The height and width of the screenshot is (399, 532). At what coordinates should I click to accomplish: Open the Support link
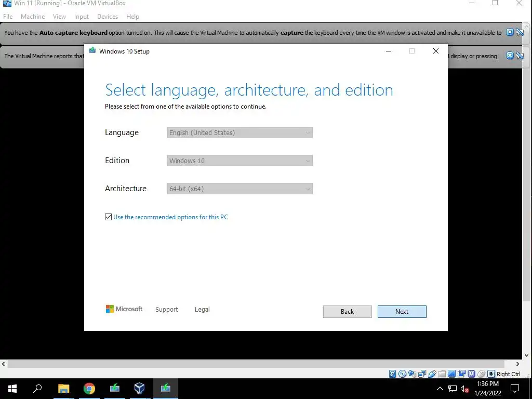pyautogui.click(x=167, y=310)
